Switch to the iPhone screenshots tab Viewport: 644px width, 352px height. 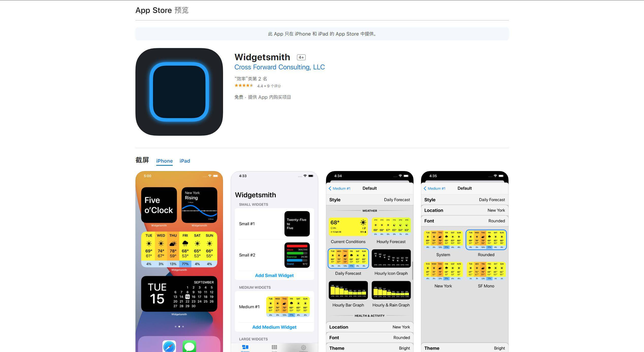point(164,161)
